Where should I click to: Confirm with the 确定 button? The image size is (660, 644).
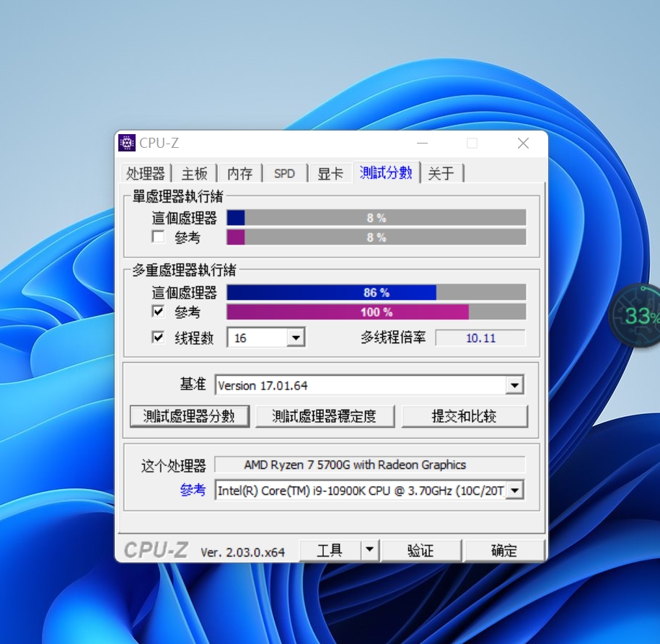tap(504, 550)
